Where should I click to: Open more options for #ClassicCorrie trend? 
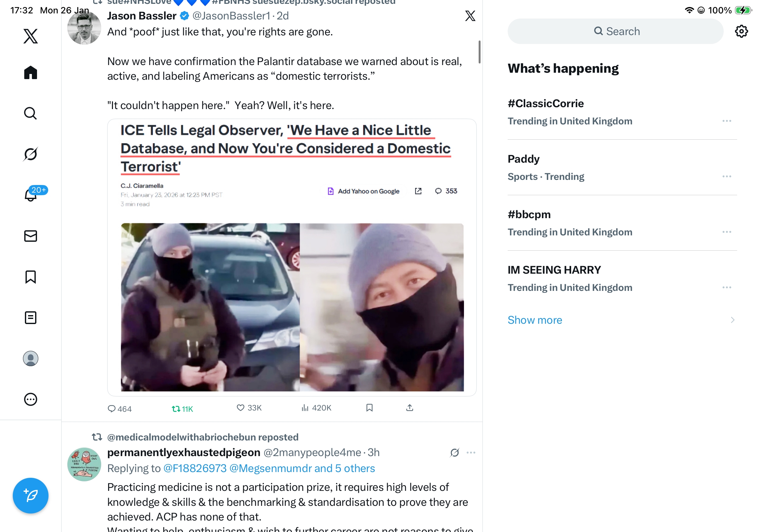click(727, 121)
